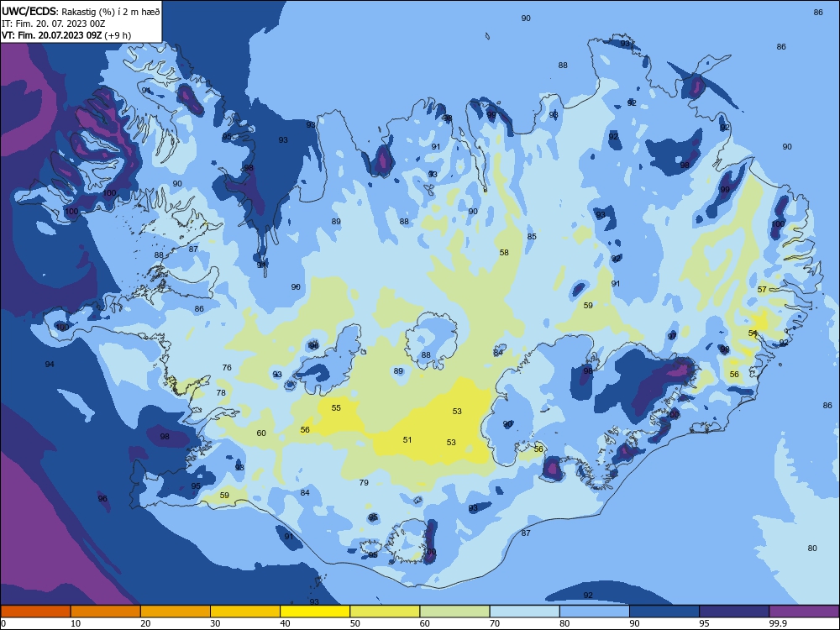Click the '55' humidity value on the map
The width and height of the screenshot is (840, 630).
(x=336, y=407)
